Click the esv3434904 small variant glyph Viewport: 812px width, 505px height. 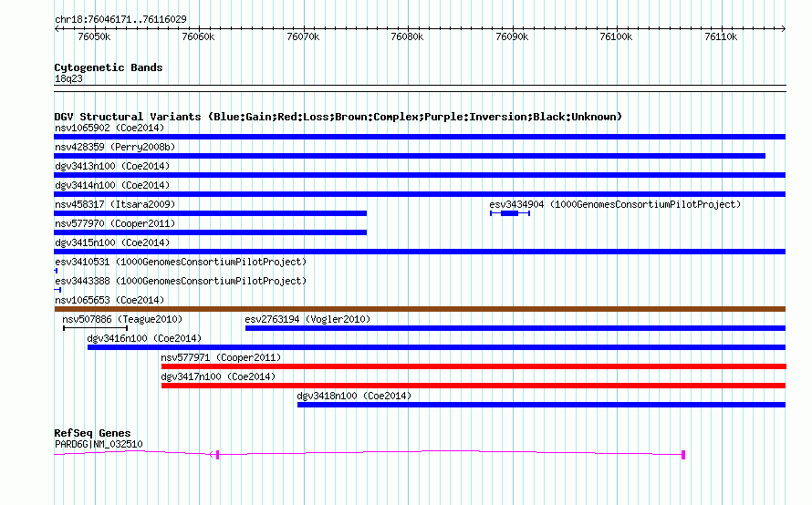(510, 213)
